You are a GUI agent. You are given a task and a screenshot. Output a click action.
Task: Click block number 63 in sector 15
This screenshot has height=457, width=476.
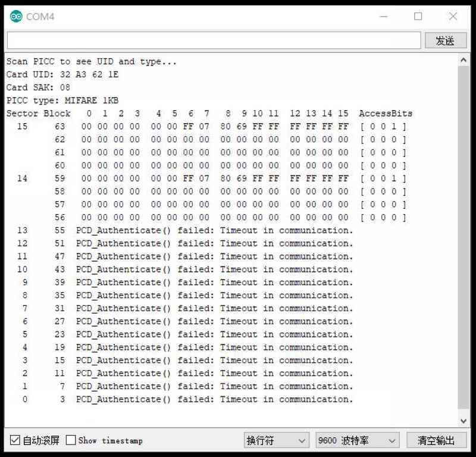click(x=60, y=126)
